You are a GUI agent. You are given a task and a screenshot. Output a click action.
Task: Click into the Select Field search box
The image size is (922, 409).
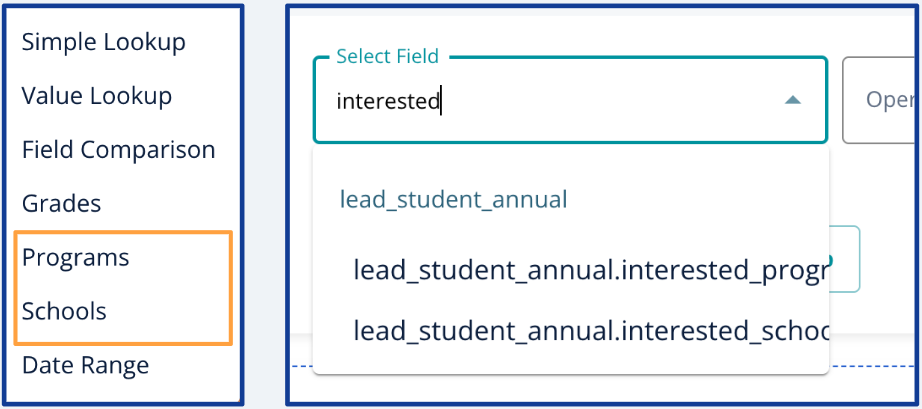[570, 100]
